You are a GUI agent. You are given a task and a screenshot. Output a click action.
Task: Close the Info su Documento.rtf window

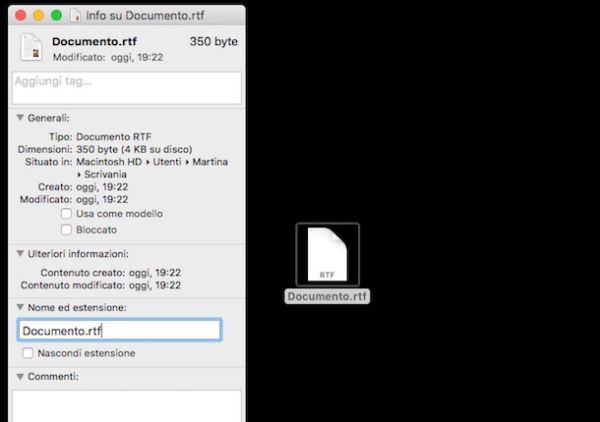(22, 16)
